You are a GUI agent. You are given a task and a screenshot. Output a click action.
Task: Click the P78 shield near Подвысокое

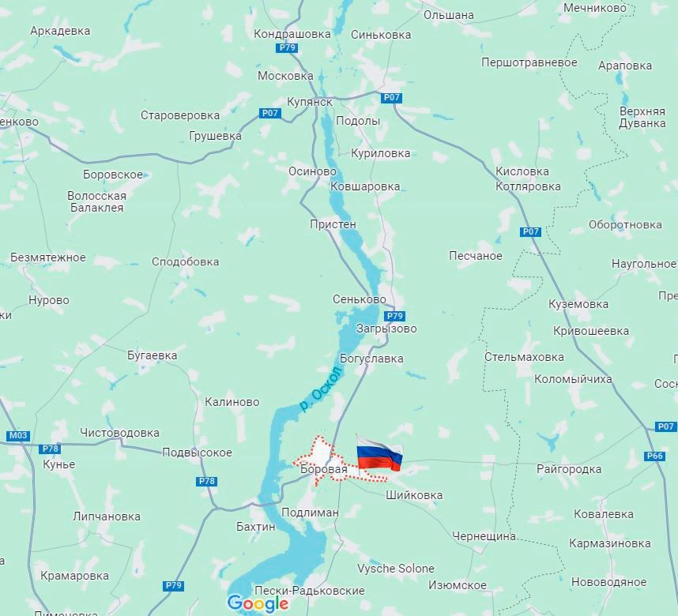pos(207,481)
